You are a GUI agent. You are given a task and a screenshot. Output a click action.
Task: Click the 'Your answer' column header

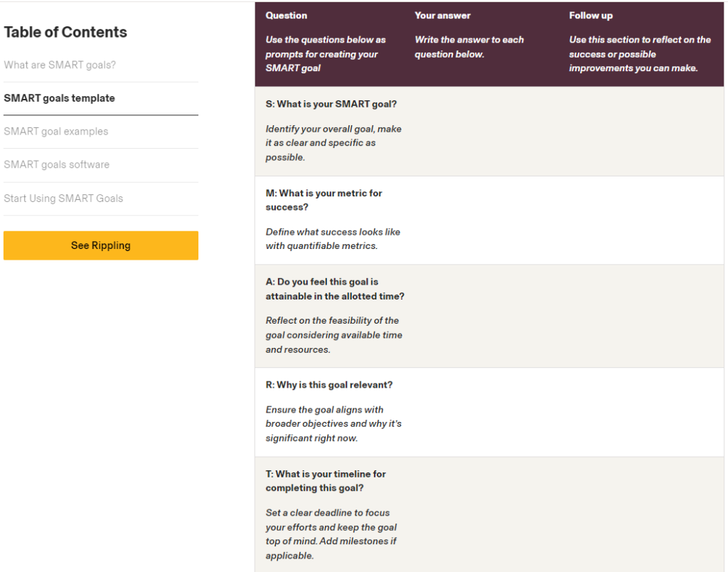pos(442,16)
